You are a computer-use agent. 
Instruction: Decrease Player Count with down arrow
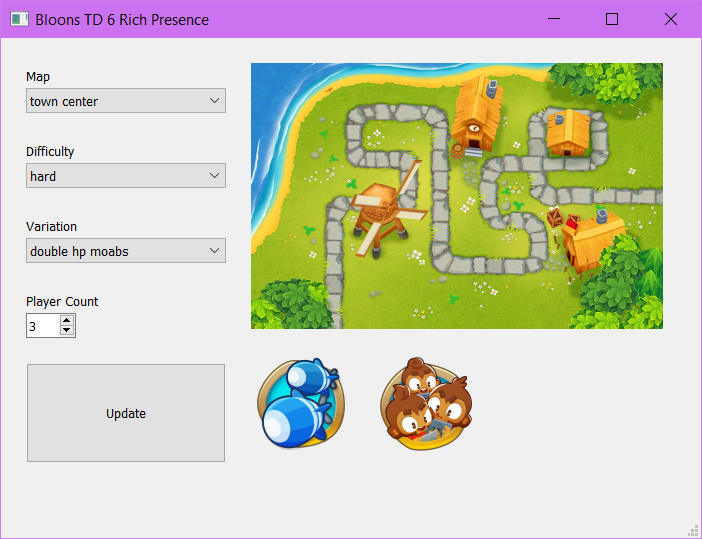(67, 330)
